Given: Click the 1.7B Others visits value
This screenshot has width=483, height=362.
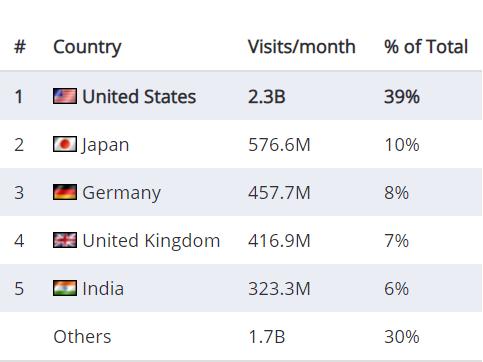Looking at the screenshot, I should [x=267, y=337].
